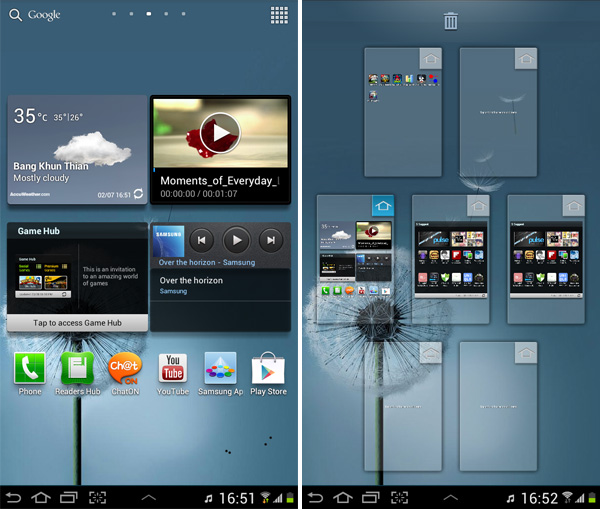This screenshot has height=509, width=600.
Task: Refresh the Bang Khun Thian weather widget
Action: (x=137, y=194)
